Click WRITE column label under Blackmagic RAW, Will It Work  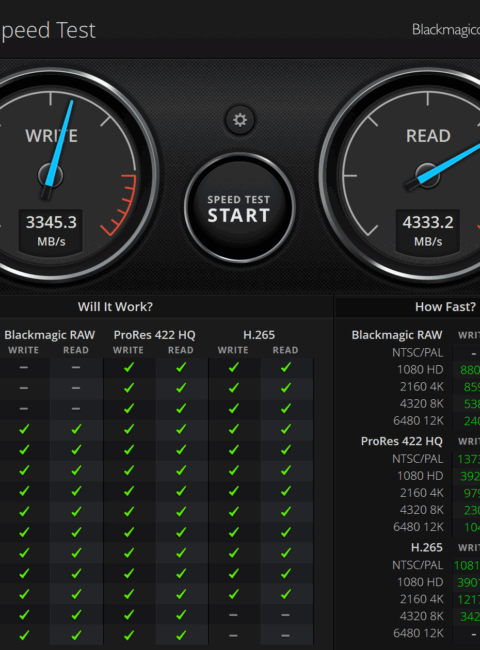pyautogui.click(x=24, y=350)
